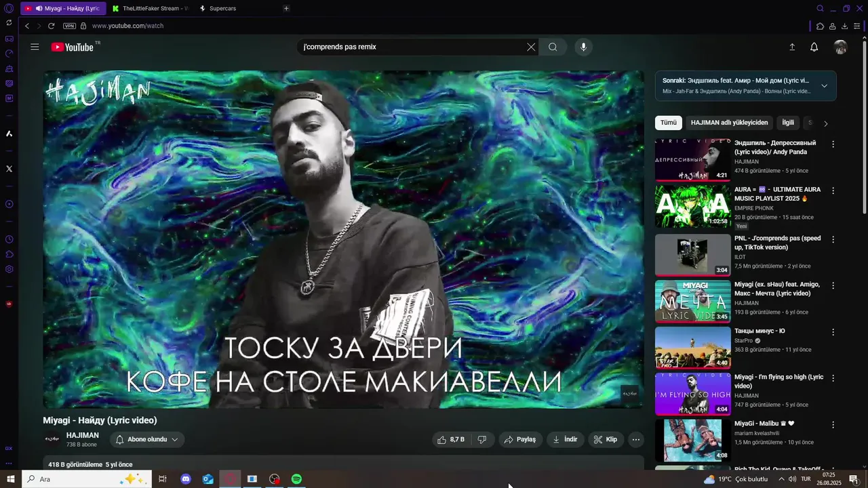Open more actions next to Klip
Image resolution: width=868 pixels, height=488 pixels.
636,439
